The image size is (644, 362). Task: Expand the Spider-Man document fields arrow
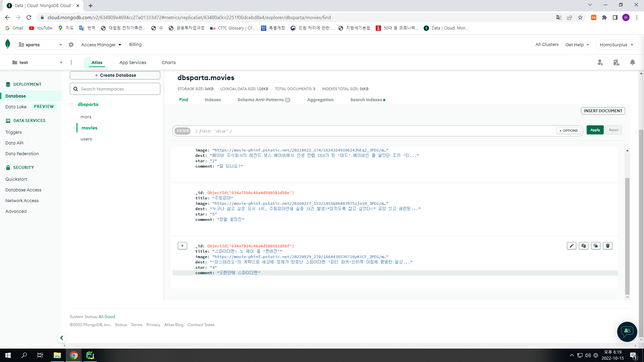182,246
